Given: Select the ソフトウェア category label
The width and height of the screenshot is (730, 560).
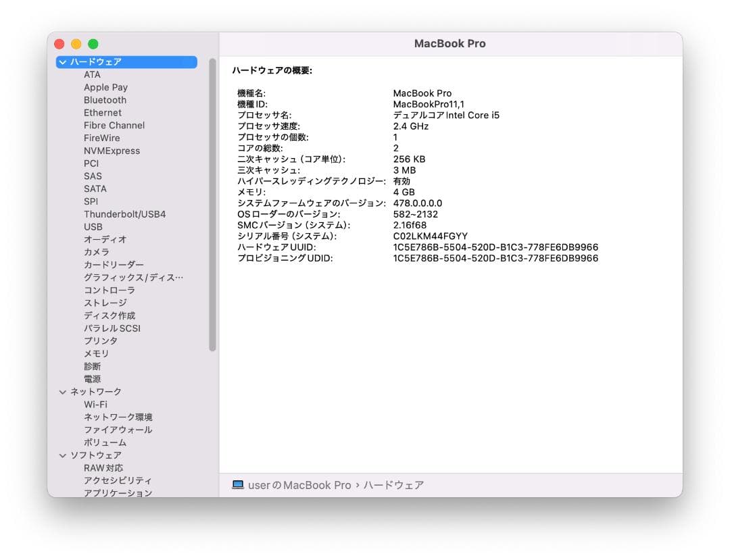Looking at the screenshot, I should (96, 455).
